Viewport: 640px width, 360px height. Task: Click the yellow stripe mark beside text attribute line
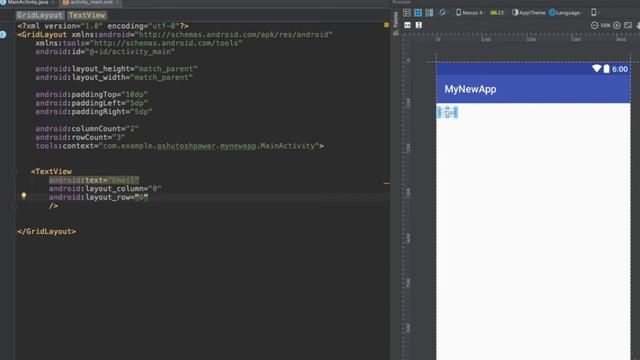pos(386,183)
